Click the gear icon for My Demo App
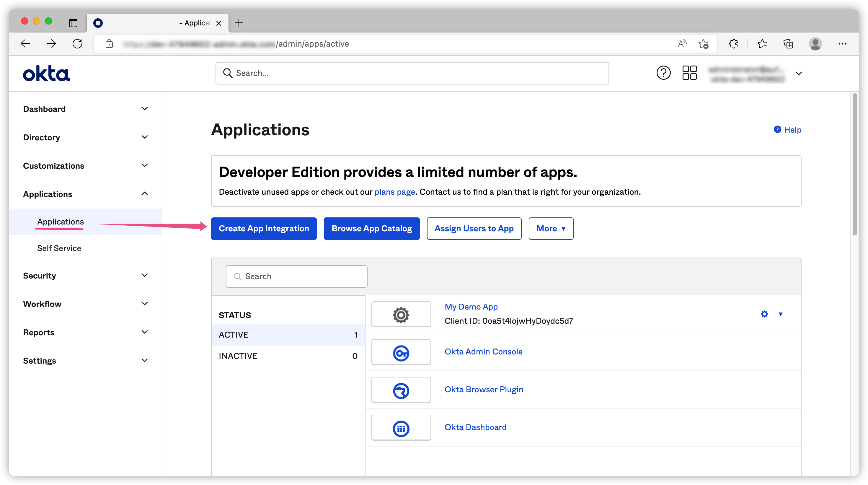The width and height of the screenshot is (868, 485). click(x=764, y=314)
